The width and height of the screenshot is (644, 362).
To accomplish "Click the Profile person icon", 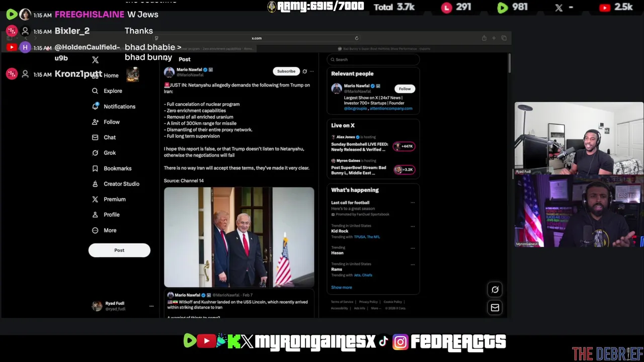I will point(95,215).
